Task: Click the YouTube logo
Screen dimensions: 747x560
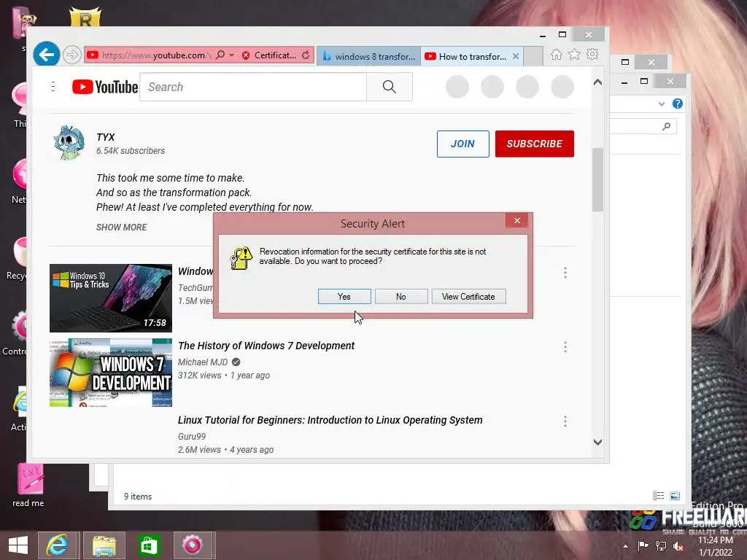Action: tap(105, 87)
